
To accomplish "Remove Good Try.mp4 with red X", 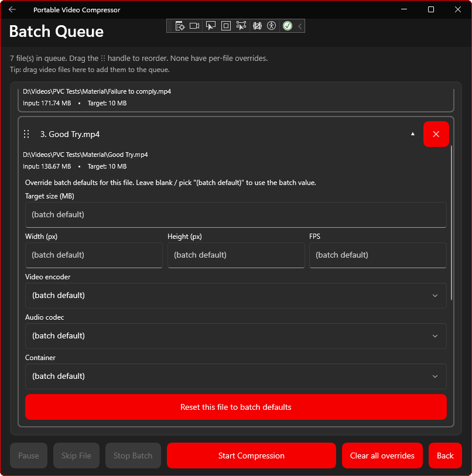I will point(436,134).
